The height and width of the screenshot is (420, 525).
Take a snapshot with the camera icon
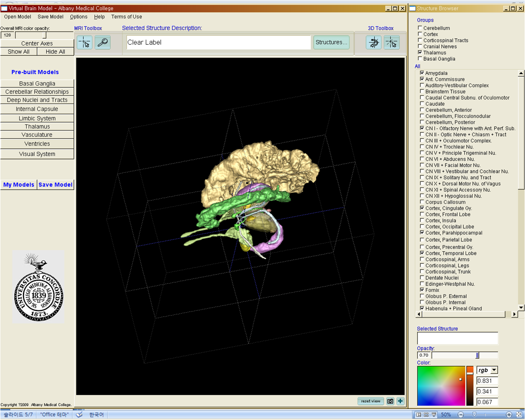tap(390, 401)
